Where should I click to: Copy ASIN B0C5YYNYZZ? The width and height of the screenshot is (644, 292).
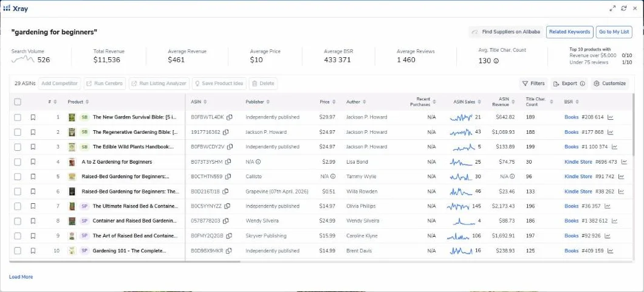(227, 206)
